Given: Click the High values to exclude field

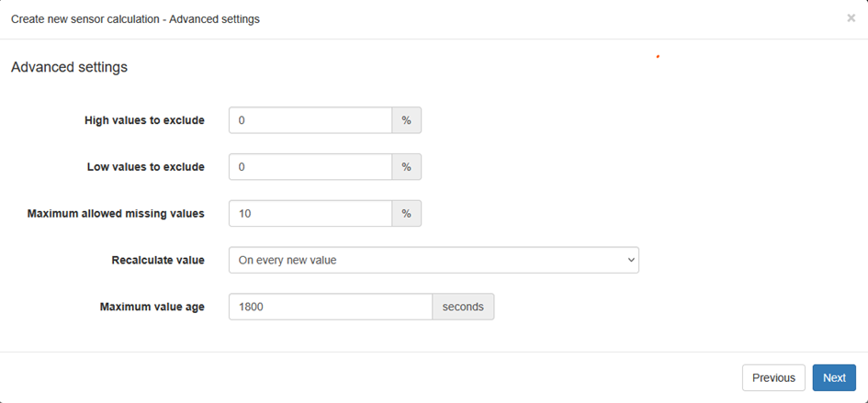Looking at the screenshot, I should pyautogui.click(x=310, y=120).
